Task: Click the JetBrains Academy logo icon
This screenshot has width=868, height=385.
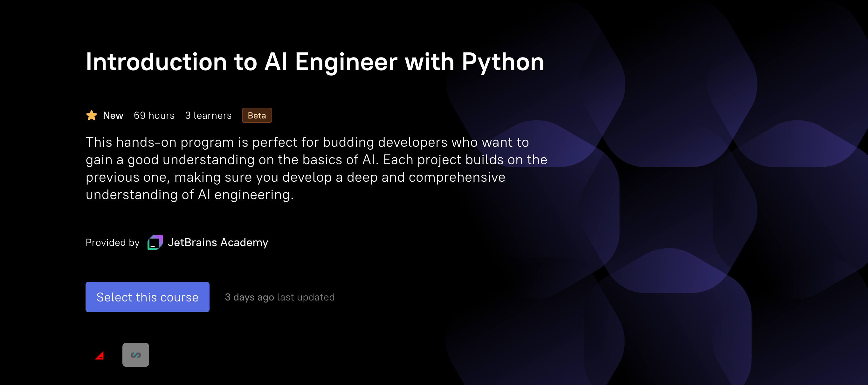Action: (155, 242)
